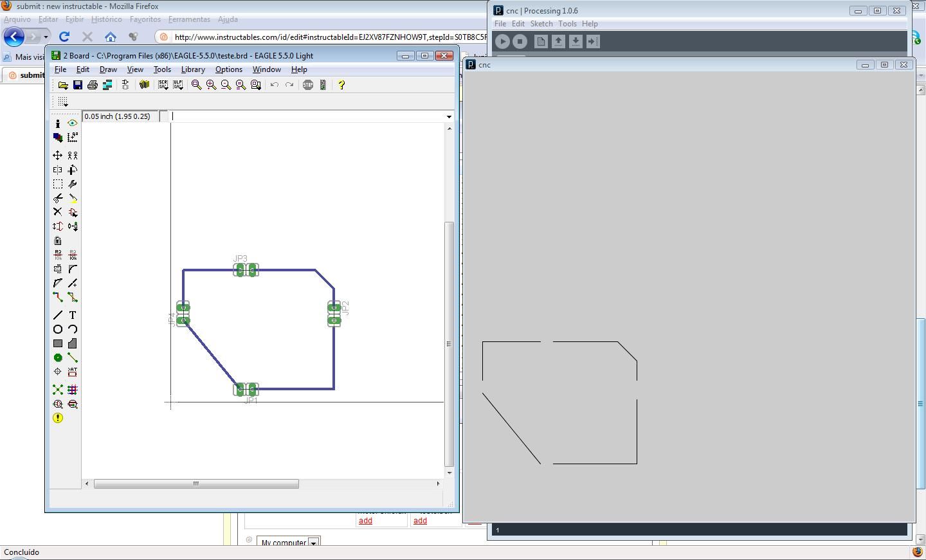Open the Draw menu in EAGLE
Viewport: 926px width, 560px height.
(x=108, y=69)
